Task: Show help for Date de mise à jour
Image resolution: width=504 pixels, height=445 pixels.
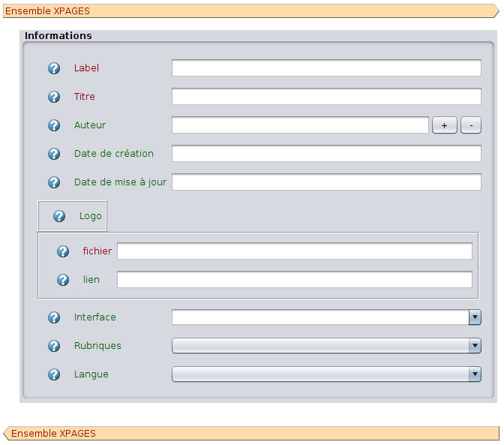Action: [x=54, y=182]
